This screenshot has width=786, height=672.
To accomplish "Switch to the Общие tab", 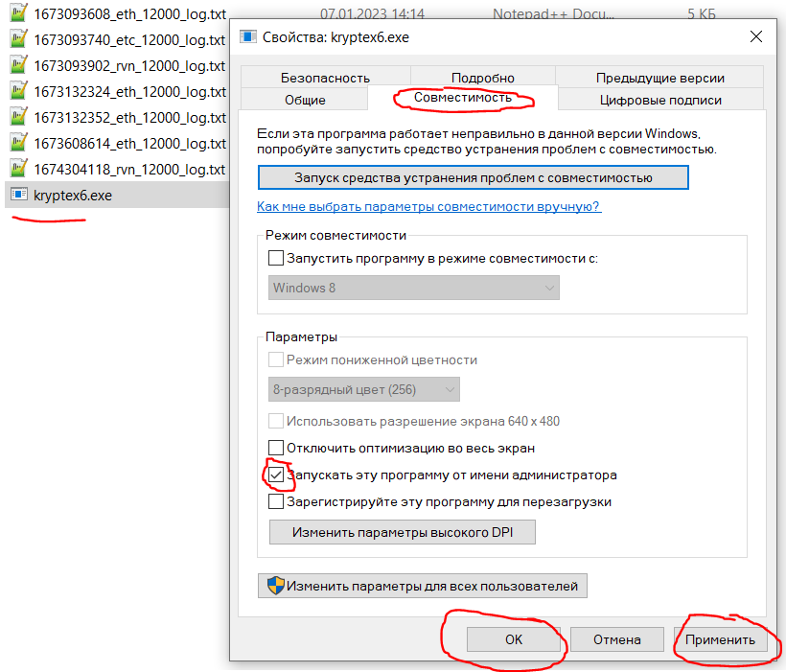I will click(x=305, y=100).
